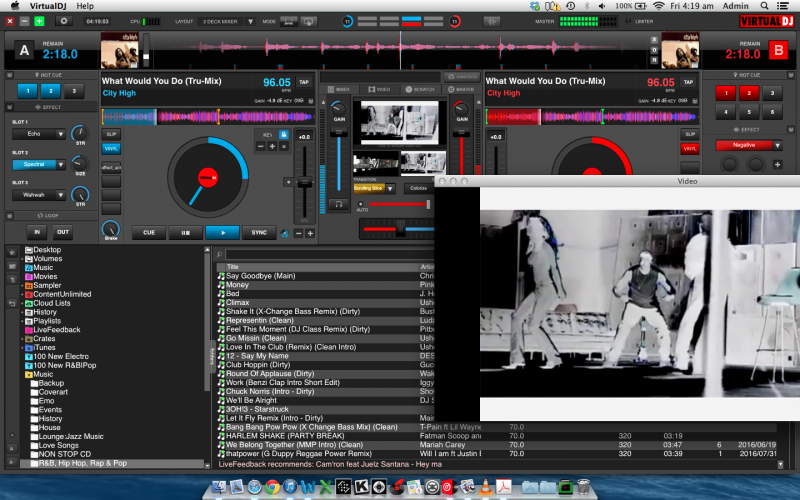Click deck A key plus button
The width and height of the screenshot is (800, 500).
click(x=272, y=146)
